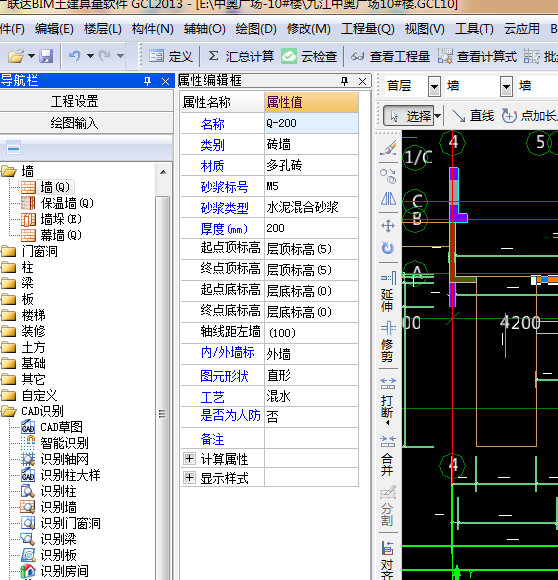Click the save file icon
This screenshot has height=580, width=558.
coord(47,56)
